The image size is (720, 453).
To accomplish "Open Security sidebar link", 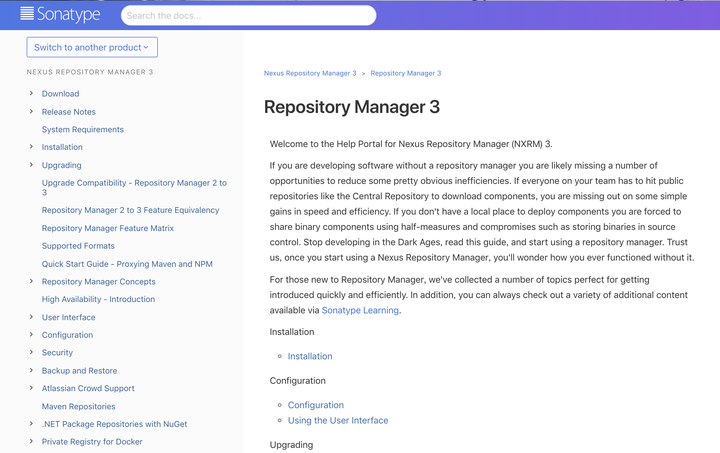I will [x=57, y=352].
